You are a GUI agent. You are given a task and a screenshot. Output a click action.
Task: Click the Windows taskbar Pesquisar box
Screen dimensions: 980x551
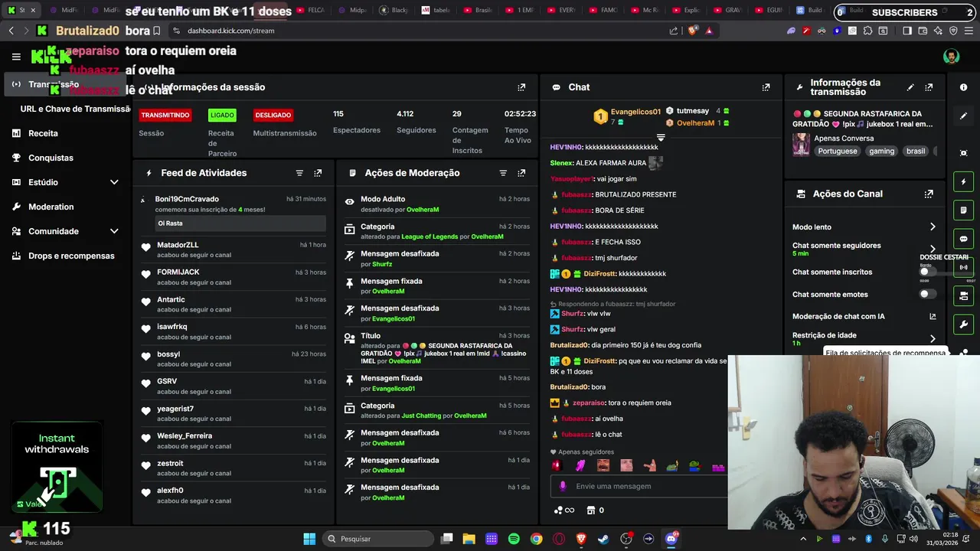[x=377, y=539]
